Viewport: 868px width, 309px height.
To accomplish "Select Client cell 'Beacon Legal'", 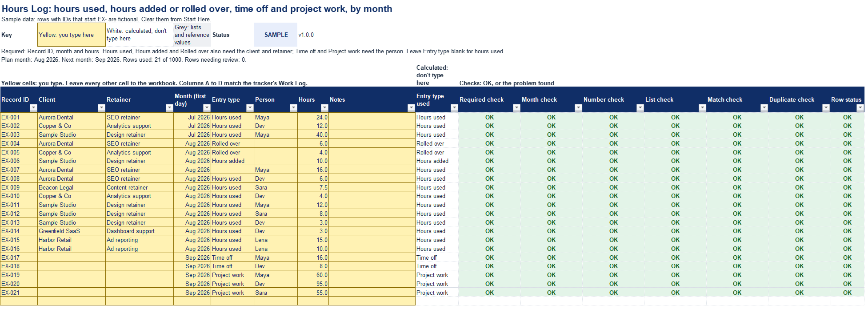I will click(72, 187).
